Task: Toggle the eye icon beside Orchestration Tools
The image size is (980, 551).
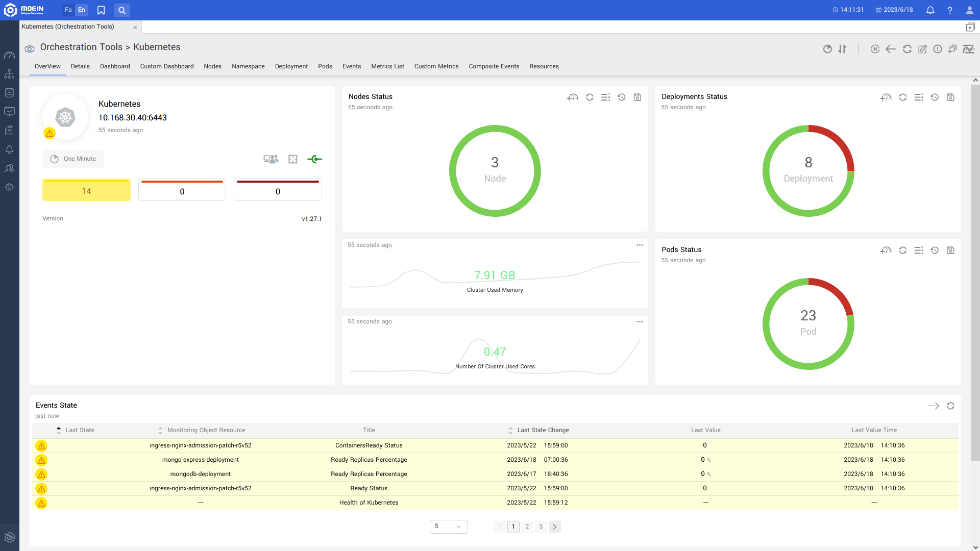Action: (x=30, y=49)
